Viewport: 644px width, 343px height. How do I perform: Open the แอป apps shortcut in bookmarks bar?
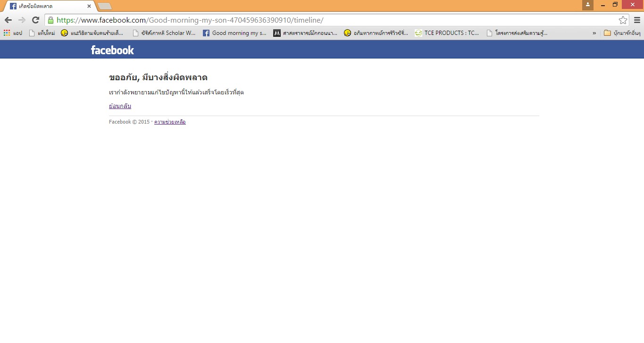click(13, 33)
